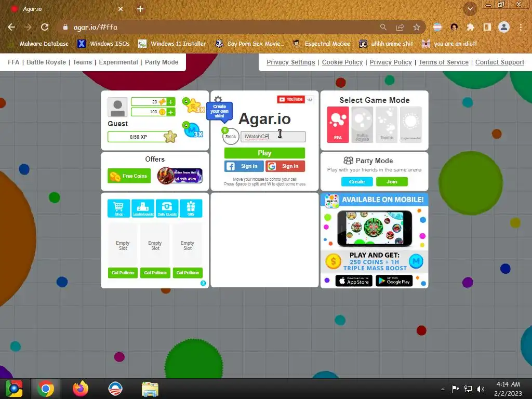Add DNA with the plus beside 20
Viewport: 532px width, 399px height.
pos(170,102)
